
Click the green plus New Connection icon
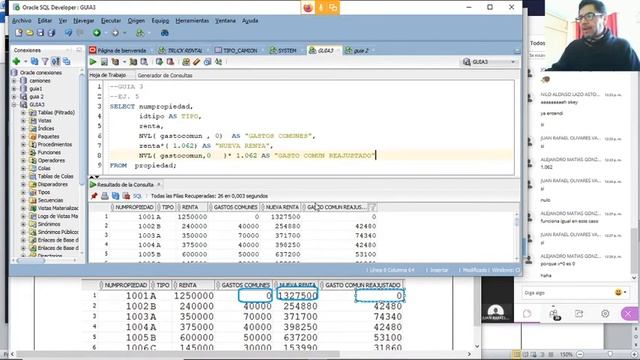(x=16, y=61)
